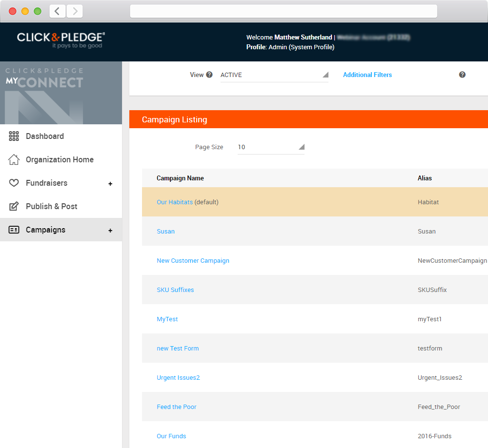Select the Campaigns card icon in sidebar
The width and height of the screenshot is (488, 448).
click(x=14, y=230)
